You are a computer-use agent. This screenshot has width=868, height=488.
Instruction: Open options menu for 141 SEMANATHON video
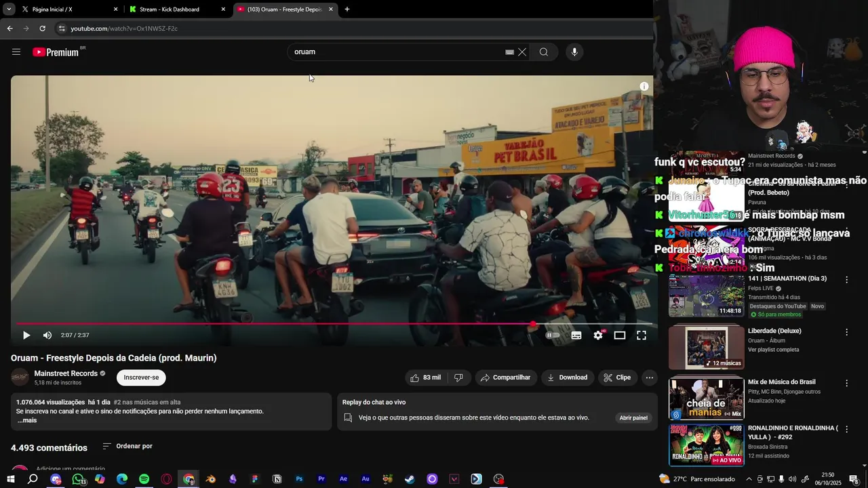click(x=846, y=279)
